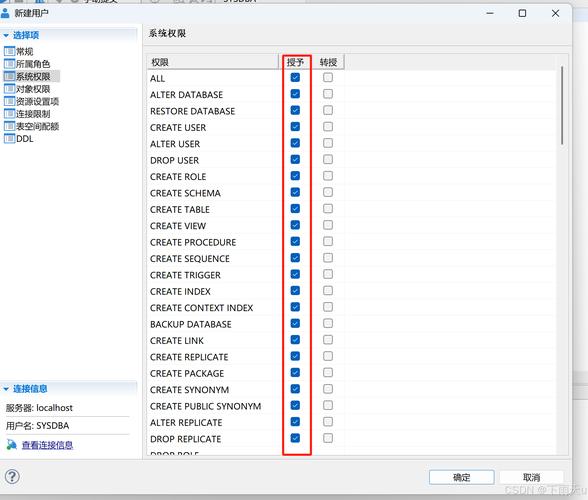Open help with the question mark icon
The height and width of the screenshot is (500, 588).
click(x=12, y=477)
